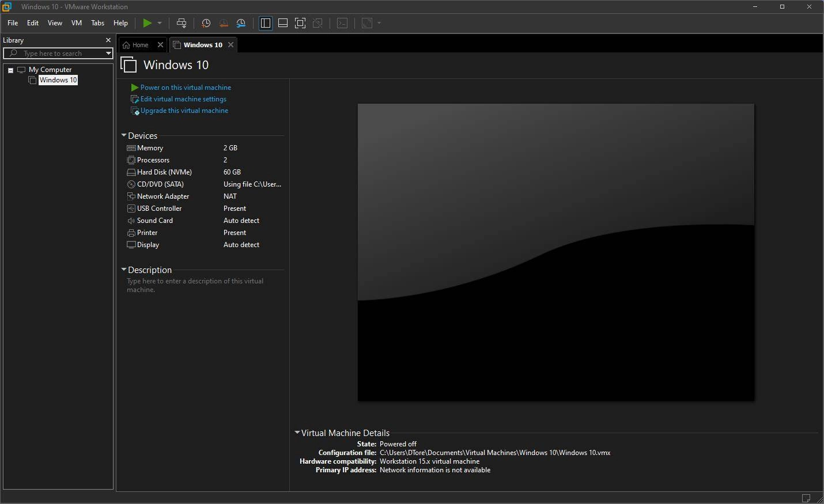The image size is (824, 504).
Task: Click the stretch guest display icon
Action: 367,23
